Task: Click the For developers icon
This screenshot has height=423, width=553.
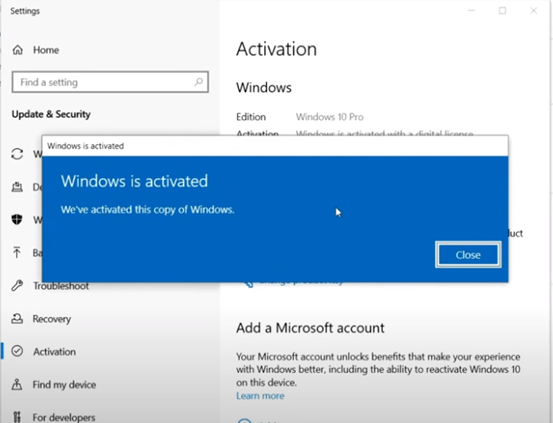Action: (x=17, y=417)
